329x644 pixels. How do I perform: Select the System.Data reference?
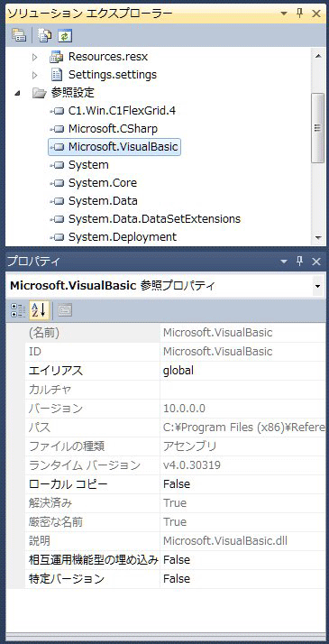click(x=103, y=201)
